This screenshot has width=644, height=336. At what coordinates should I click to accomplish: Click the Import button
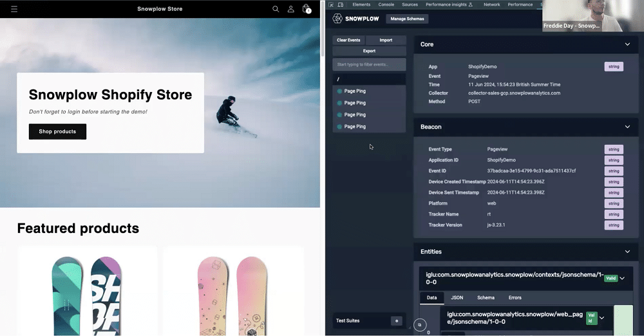[386, 41]
